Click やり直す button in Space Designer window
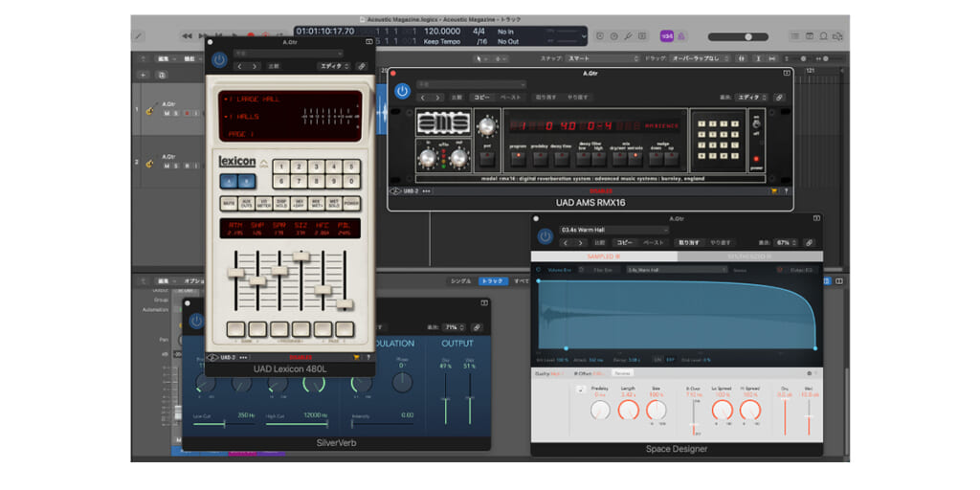980x490 pixels. 721,242
